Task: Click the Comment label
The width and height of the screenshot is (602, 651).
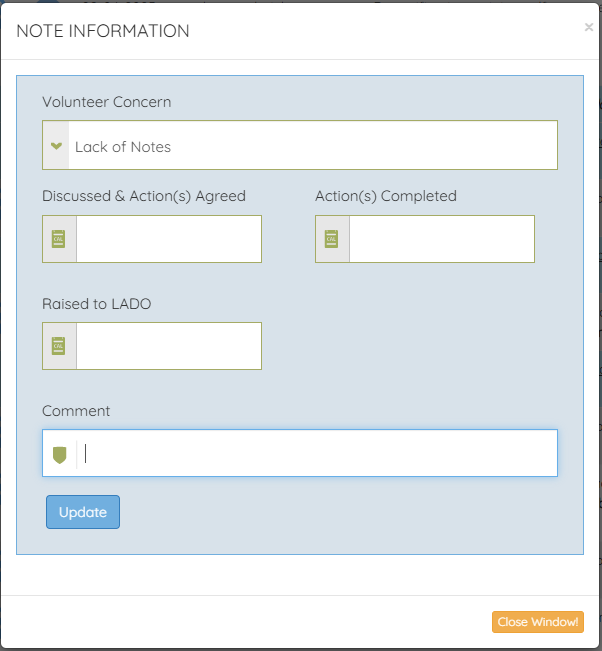Action: pos(76,411)
